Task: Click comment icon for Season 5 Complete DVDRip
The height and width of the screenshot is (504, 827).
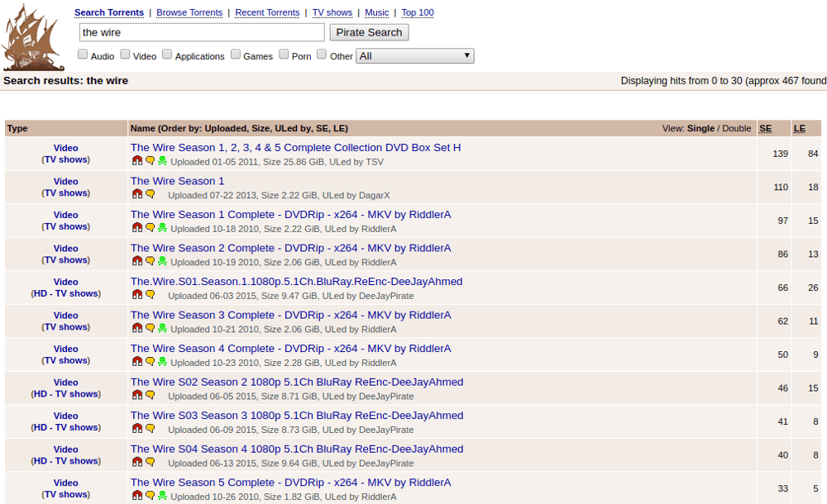Action: [151, 496]
